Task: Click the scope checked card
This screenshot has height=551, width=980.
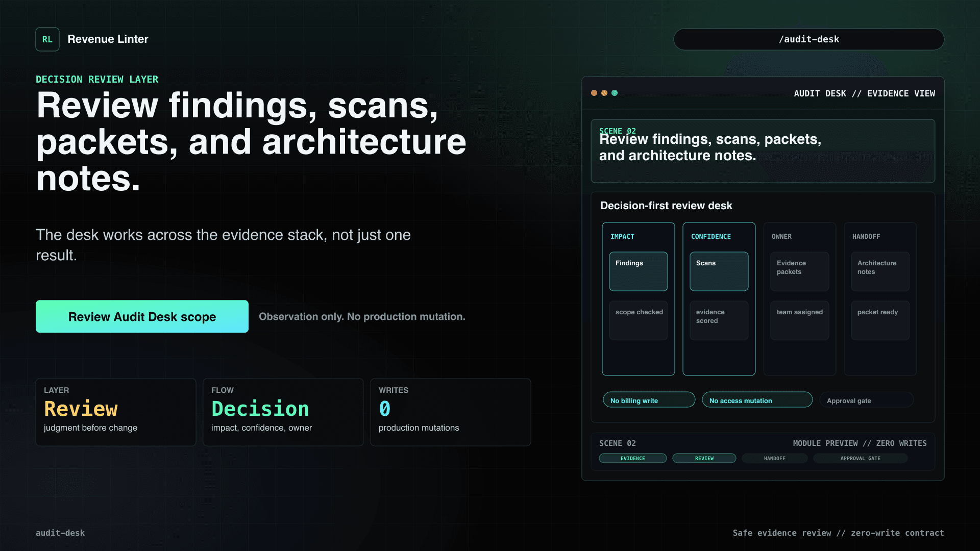Action: click(638, 320)
